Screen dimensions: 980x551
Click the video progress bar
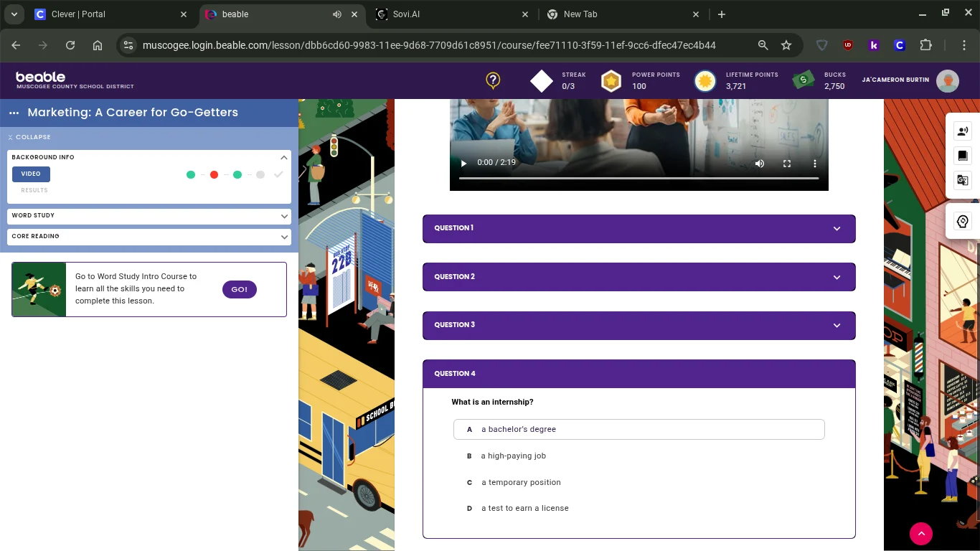(x=639, y=178)
